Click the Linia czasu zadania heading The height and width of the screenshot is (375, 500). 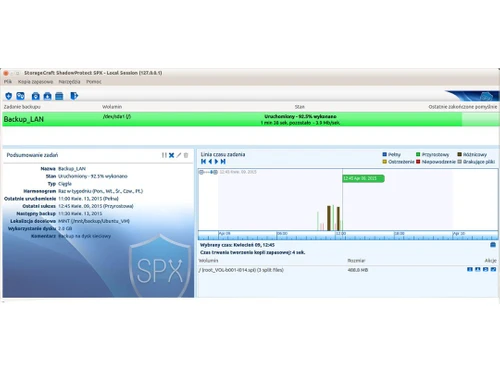coord(223,154)
